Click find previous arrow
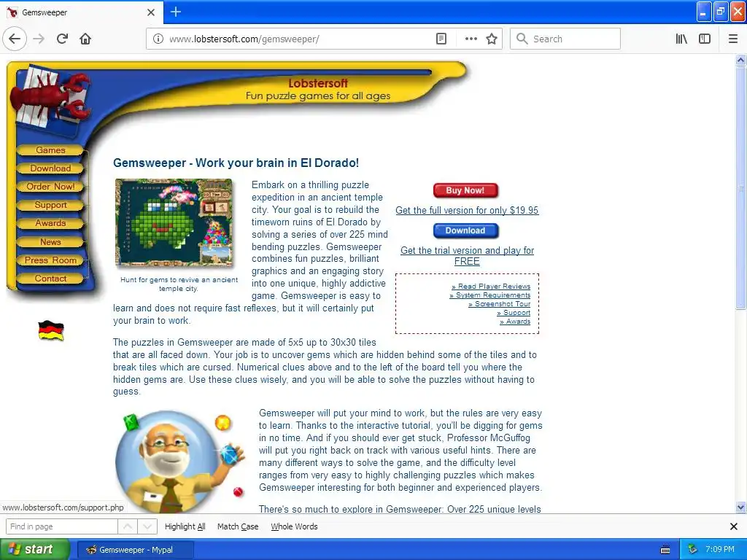Screen dimensions: 747x560 [128, 526]
